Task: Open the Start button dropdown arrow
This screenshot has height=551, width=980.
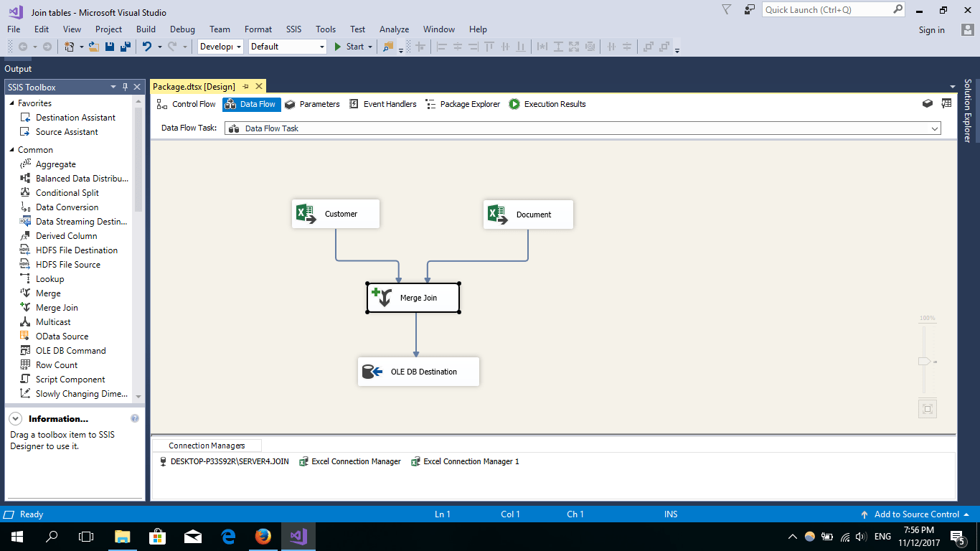Action: pos(370,47)
